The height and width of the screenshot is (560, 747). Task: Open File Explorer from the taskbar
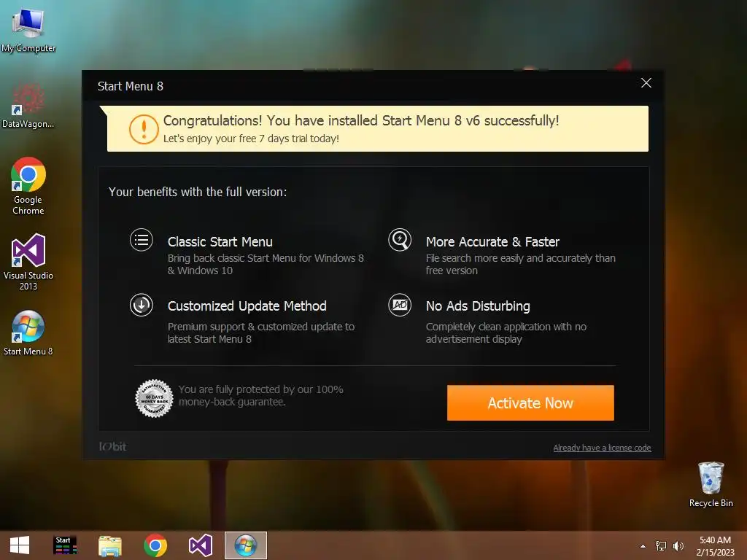(x=110, y=545)
